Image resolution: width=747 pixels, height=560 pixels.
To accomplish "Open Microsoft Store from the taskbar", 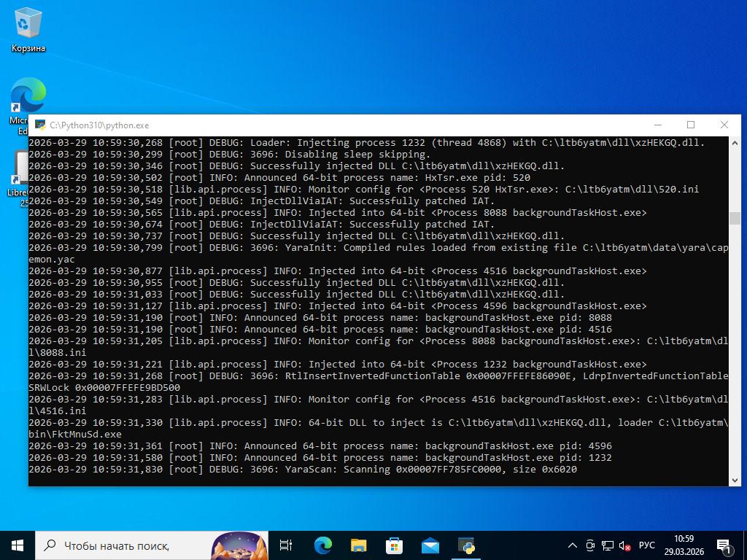I will 394,545.
